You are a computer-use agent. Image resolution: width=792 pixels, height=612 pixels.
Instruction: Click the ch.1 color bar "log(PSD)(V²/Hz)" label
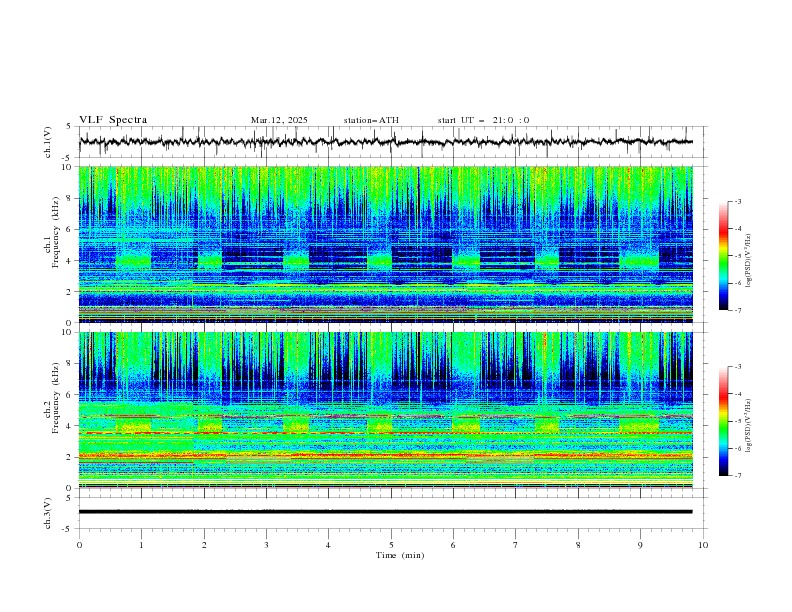749,261
